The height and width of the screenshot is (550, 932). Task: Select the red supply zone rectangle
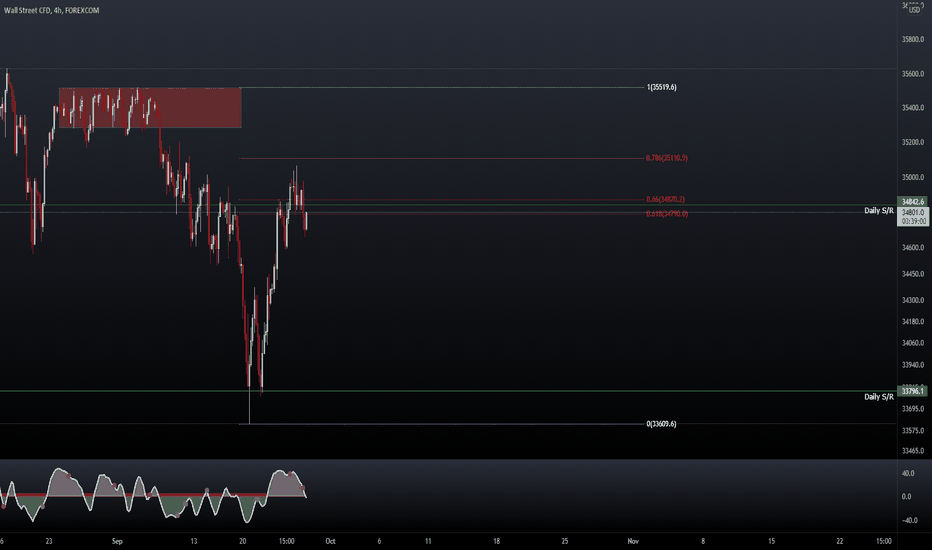pyautogui.click(x=150, y=108)
